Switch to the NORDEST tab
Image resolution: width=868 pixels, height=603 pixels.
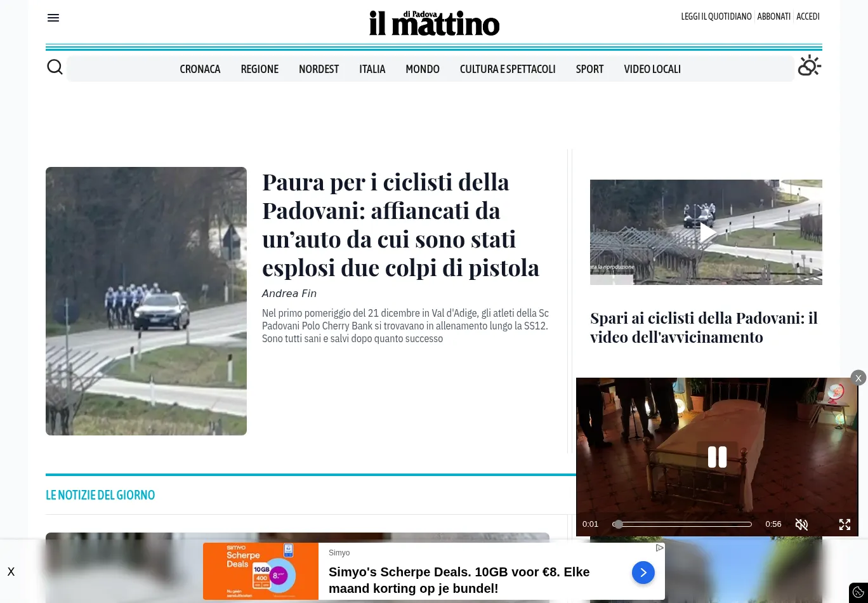click(319, 69)
